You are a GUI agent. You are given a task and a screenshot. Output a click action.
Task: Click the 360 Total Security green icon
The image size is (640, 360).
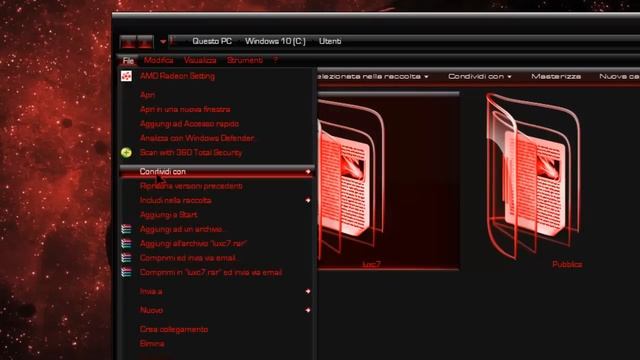click(x=126, y=153)
